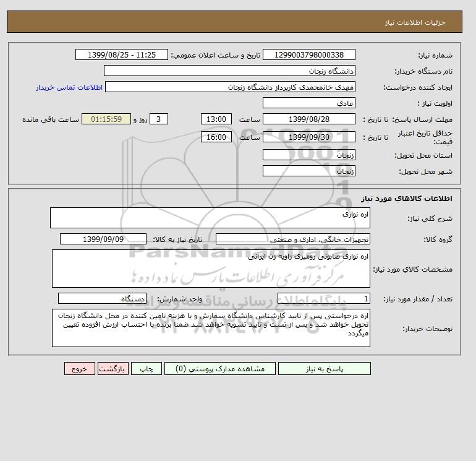This screenshot has height=461, width=476.
Task: Click goods group field تجهیزات خانگی، اداری و صنعتی
Action: pyautogui.click(x=292, y=239)
